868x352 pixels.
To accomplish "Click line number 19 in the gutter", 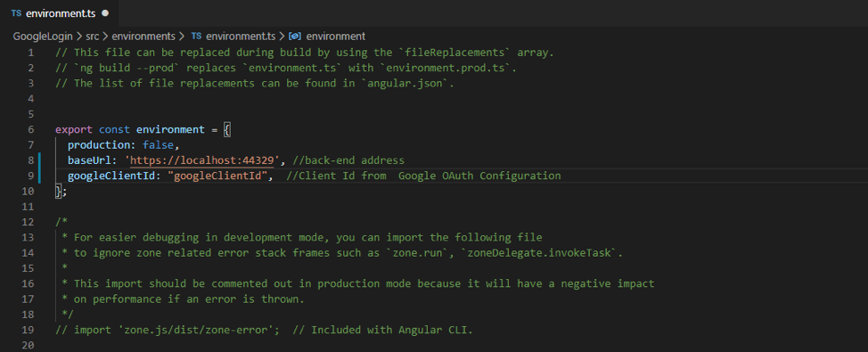I will pos(28,330).
